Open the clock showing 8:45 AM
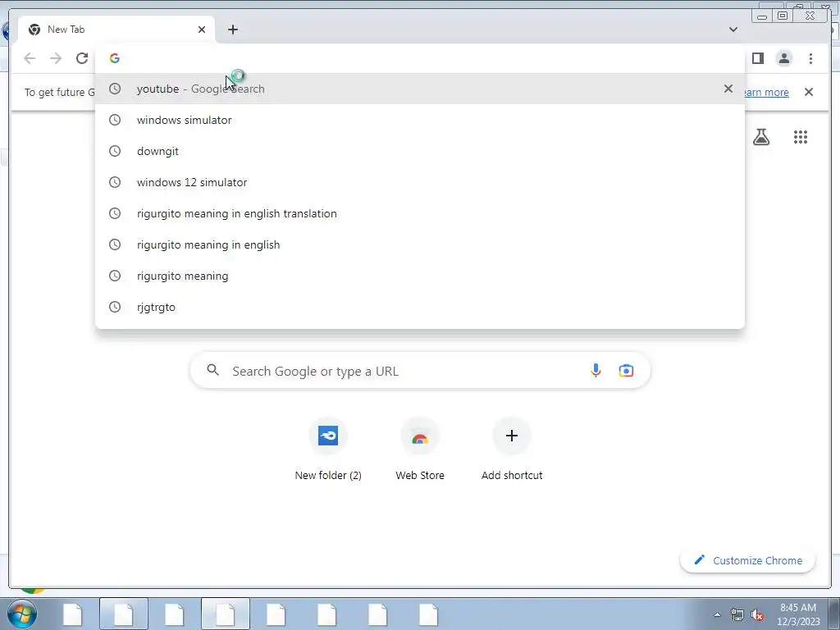Image resolution: width=840 pixels, height=630 pixels. (798, 614)
